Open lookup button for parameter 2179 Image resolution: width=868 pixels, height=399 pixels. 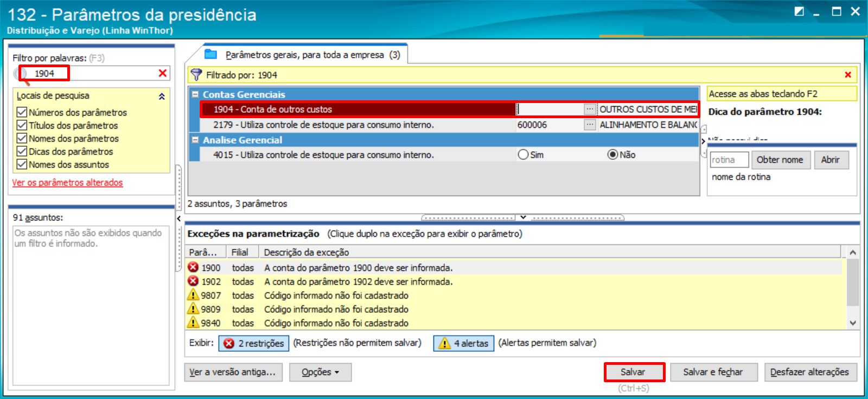click(590, 125)
